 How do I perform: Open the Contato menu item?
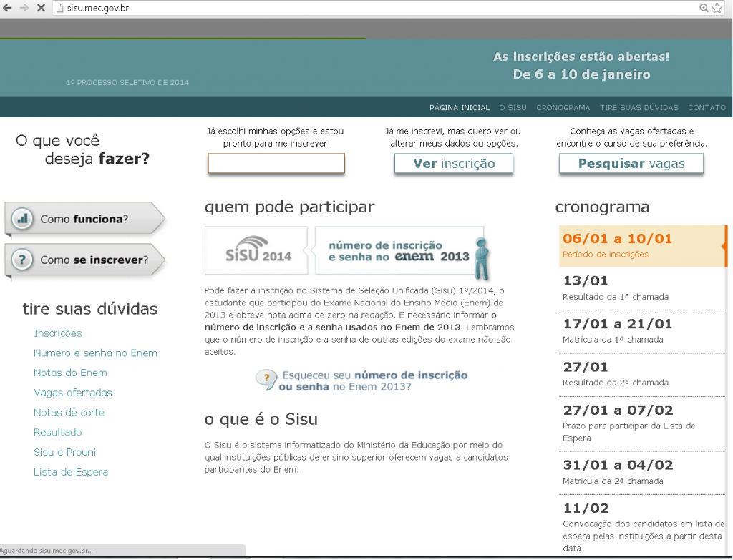(x=707, y=108)
